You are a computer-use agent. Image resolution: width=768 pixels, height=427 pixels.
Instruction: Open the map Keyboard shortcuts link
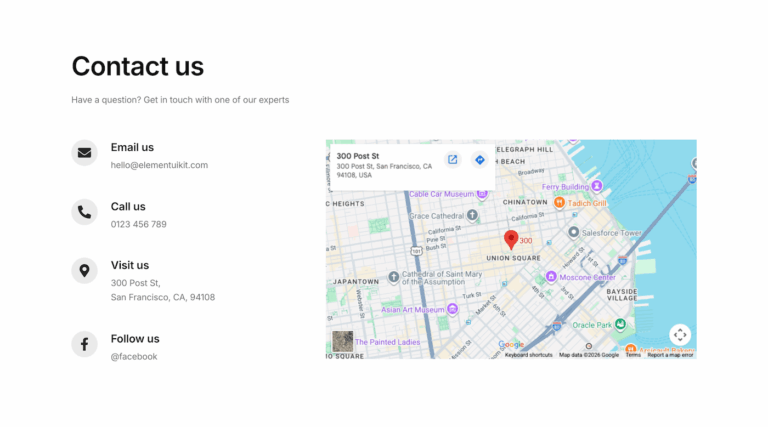[x=528, y=355]
